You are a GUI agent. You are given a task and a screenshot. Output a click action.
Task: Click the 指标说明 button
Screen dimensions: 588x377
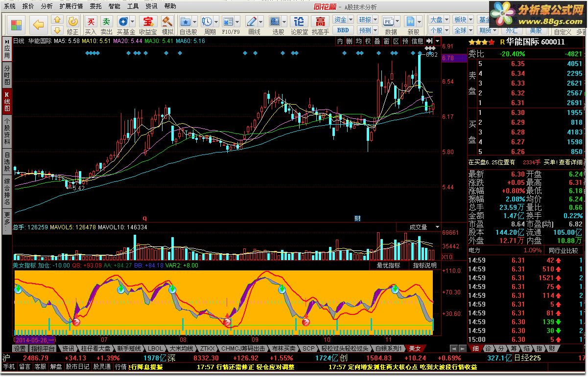point(424,266)
